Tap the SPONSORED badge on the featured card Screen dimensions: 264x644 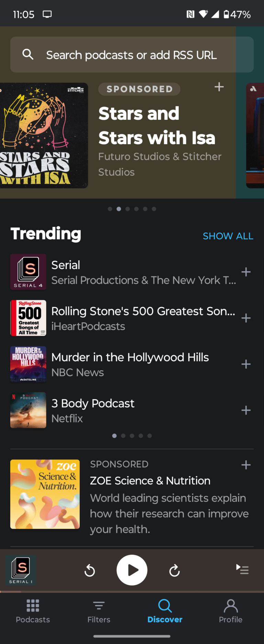139,89
